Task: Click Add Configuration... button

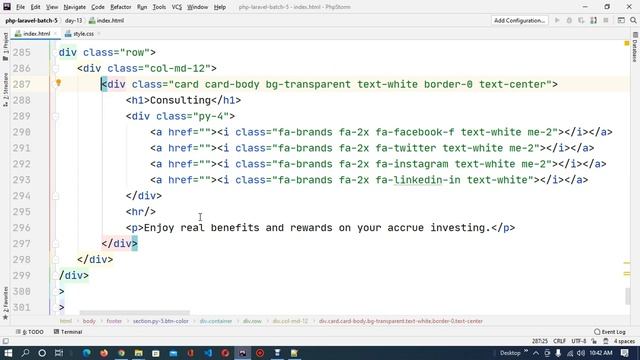Action: pyautogui.click(x=519, y=20)
